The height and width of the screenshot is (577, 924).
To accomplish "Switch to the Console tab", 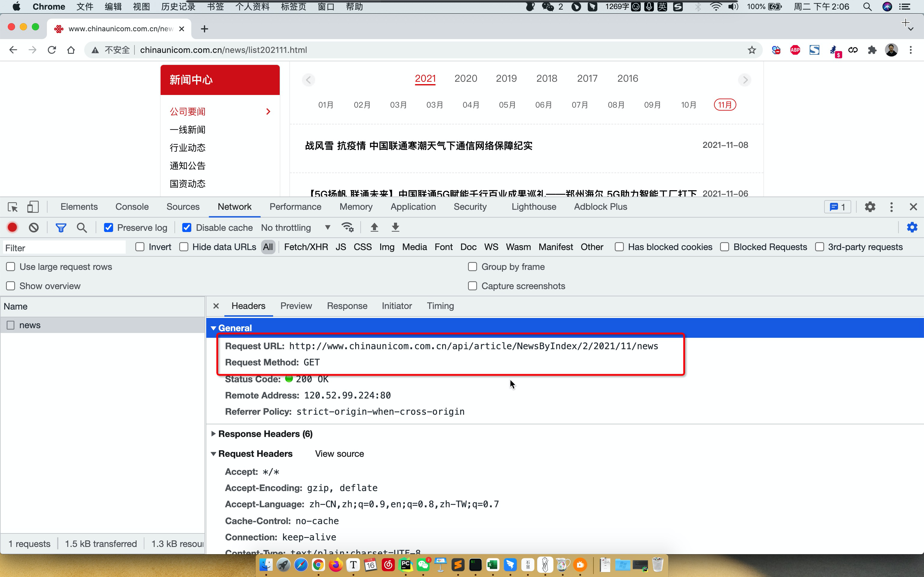I will coord(132,207).
